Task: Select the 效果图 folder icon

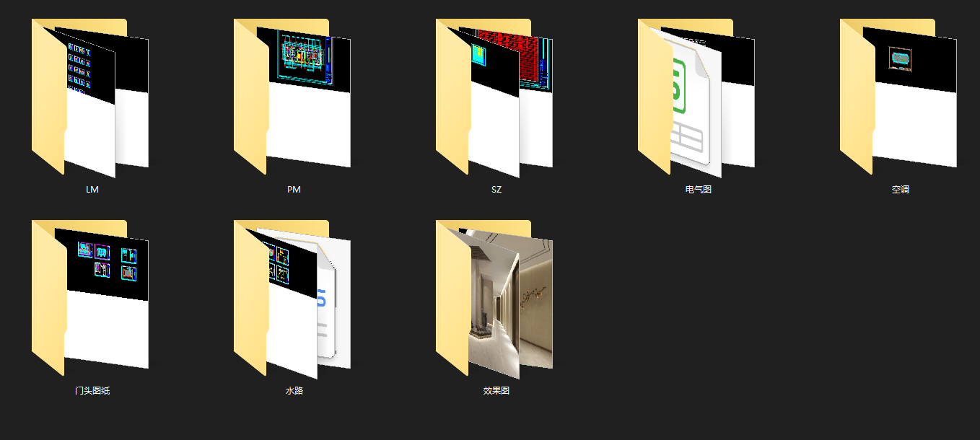Action: [x=494, y=299]
